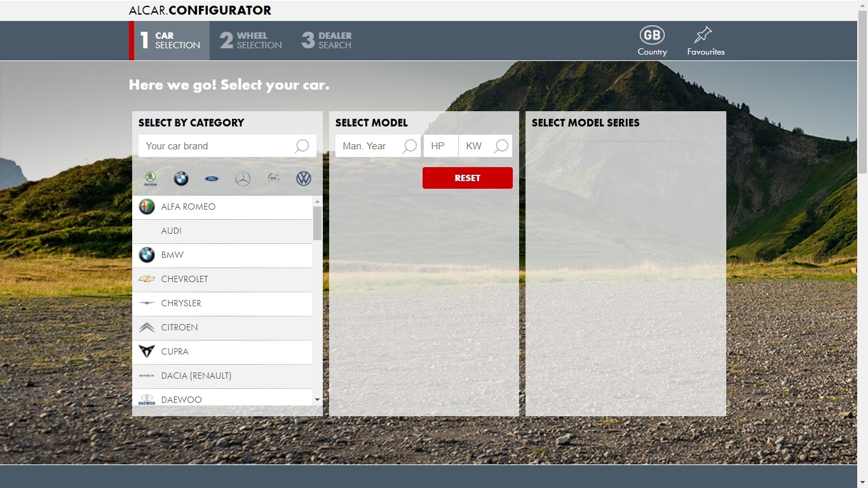Click the BMW logo in brand list
This screenshot has height=488, width=868.
tap(147, 255)
